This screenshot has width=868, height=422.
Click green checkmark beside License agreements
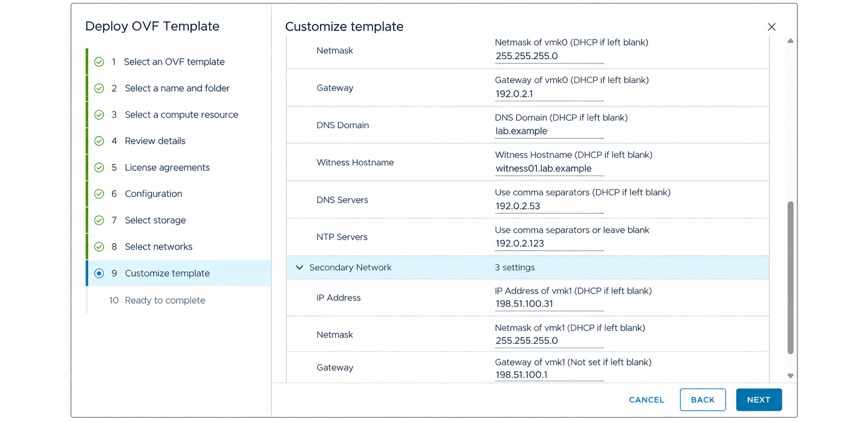click(x=99, y=167)
